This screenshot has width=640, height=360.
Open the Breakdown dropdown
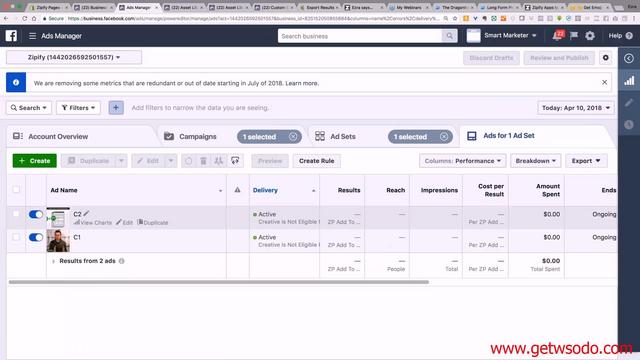[536, 161]
